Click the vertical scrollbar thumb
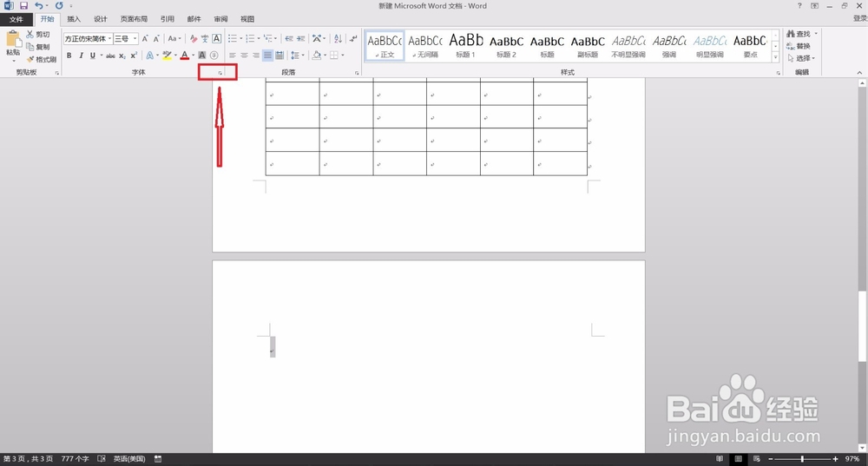Screen dimensions: 868x466 click(863, 325)
